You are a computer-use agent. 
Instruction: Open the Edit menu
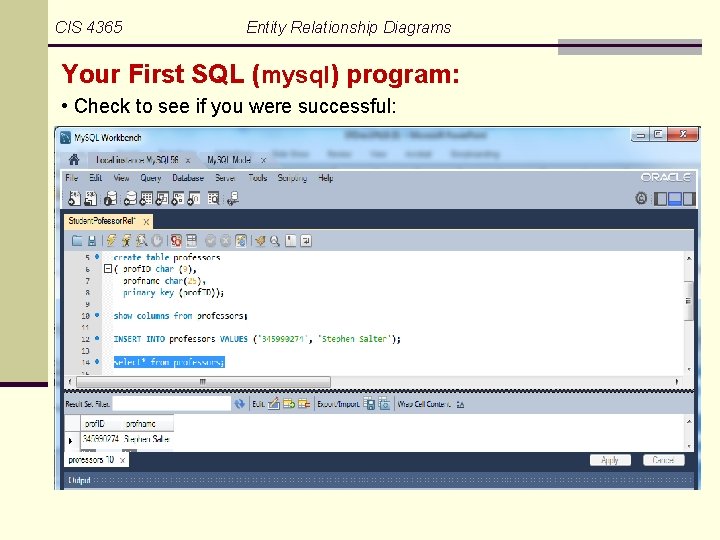tap(96, 178)
